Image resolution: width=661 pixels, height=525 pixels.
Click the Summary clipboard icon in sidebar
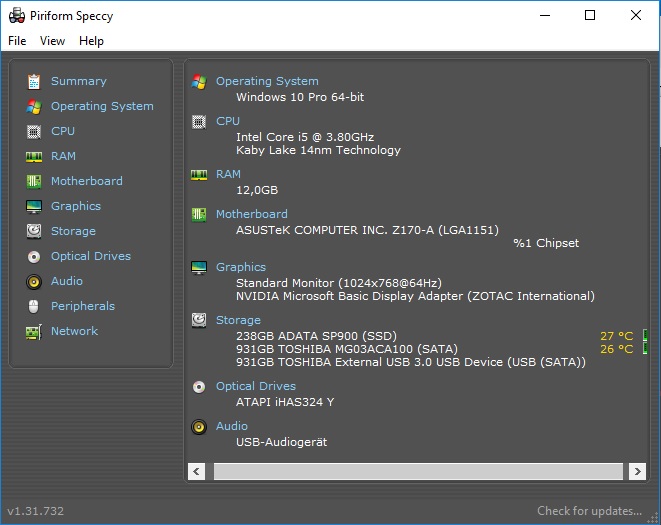tap(34, 81)
